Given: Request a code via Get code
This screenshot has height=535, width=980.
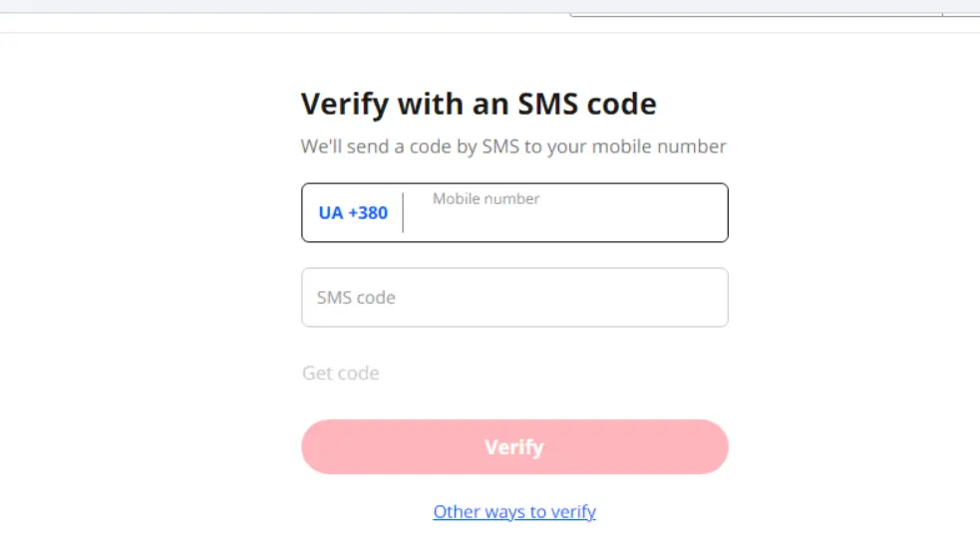Looking at the screenshot, I should coord(341,373).
